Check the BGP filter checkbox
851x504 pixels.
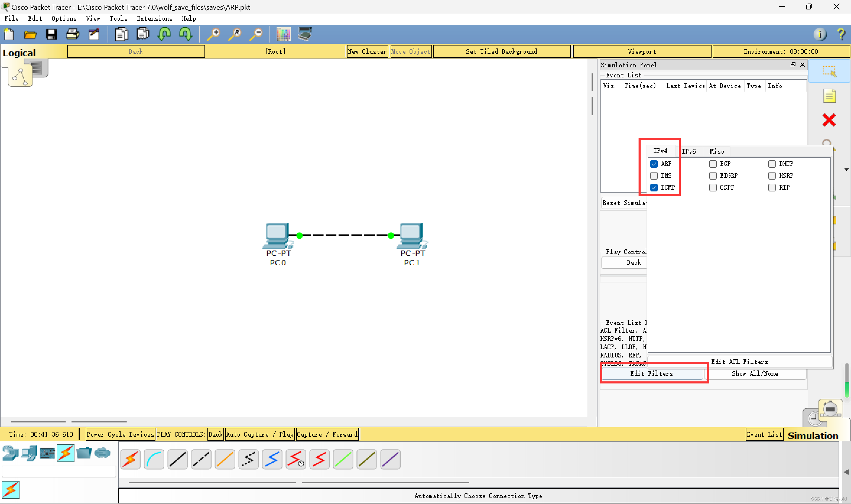tap(713, 164)
